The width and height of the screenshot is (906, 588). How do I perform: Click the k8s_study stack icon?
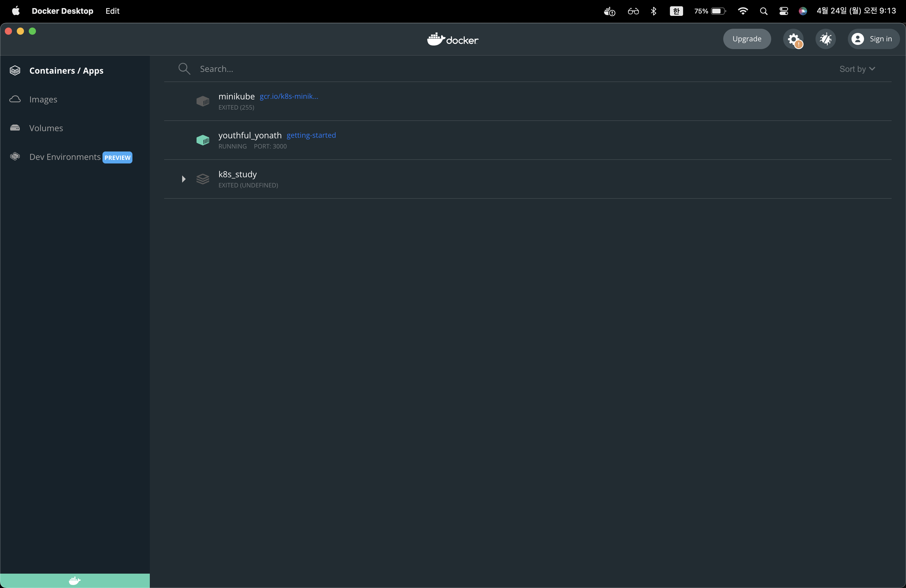(x=203, y=179)
